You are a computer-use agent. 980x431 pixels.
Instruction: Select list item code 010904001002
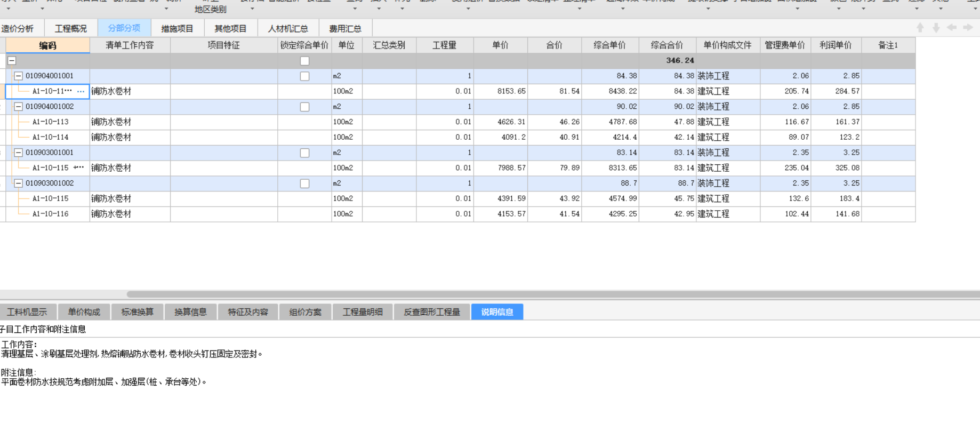pos(50,107)
